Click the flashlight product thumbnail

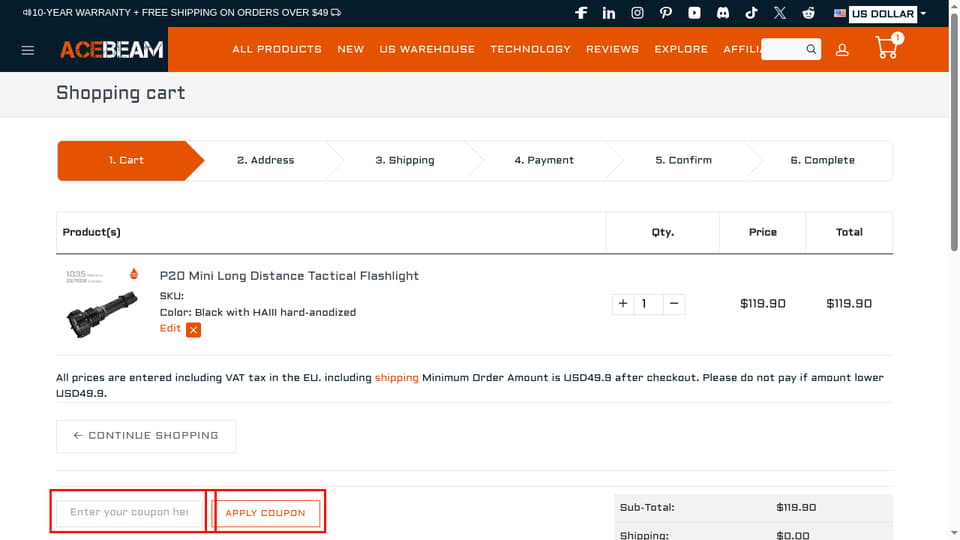pyautogui.click(x=102, y=304)
